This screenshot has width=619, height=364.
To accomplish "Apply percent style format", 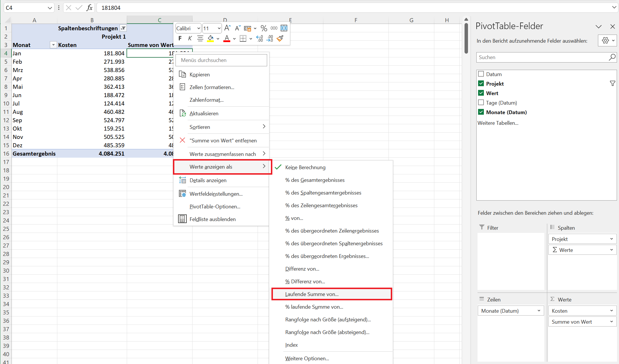I will coord(264,28).
